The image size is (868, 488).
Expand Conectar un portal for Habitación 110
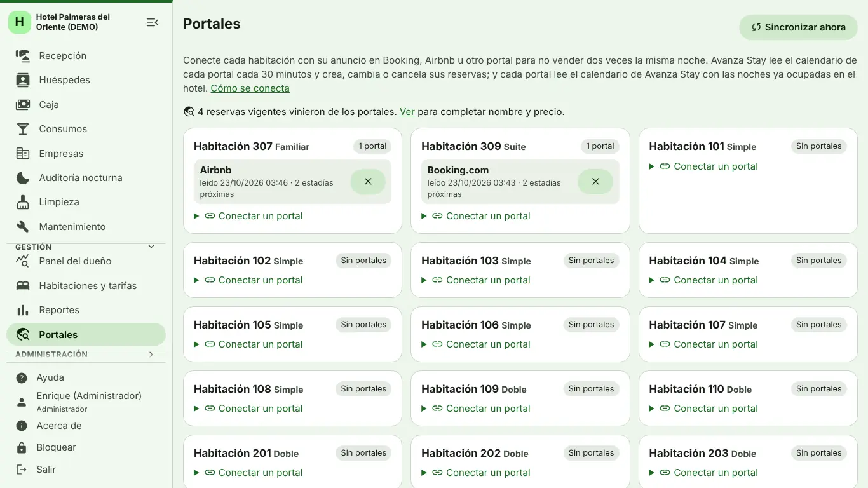[703, 409]
